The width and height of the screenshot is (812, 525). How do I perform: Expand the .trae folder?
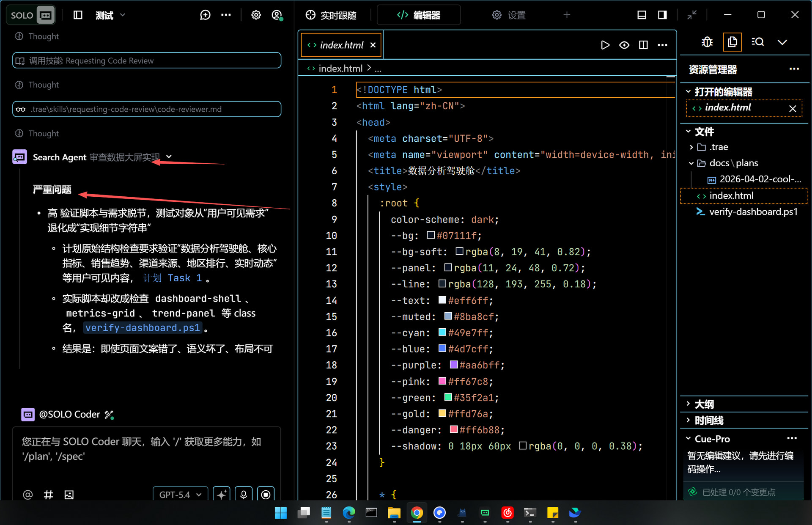pos(719,147)
